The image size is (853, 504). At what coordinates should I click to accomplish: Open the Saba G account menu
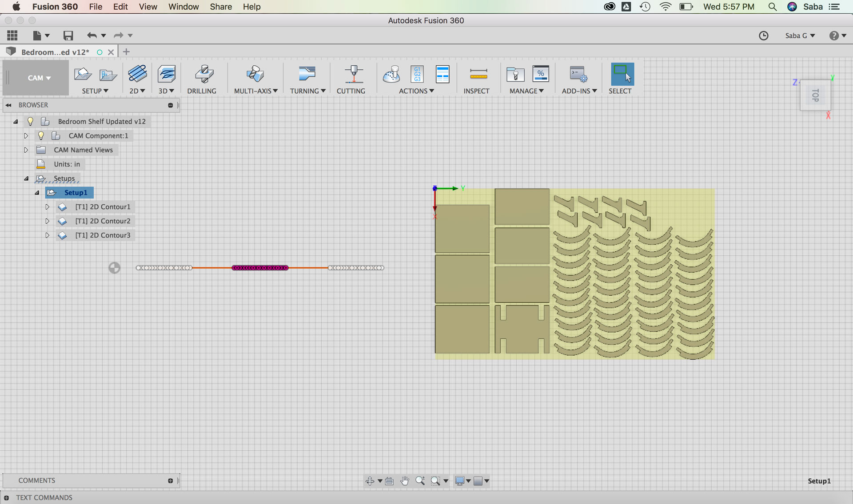(800, 36)
